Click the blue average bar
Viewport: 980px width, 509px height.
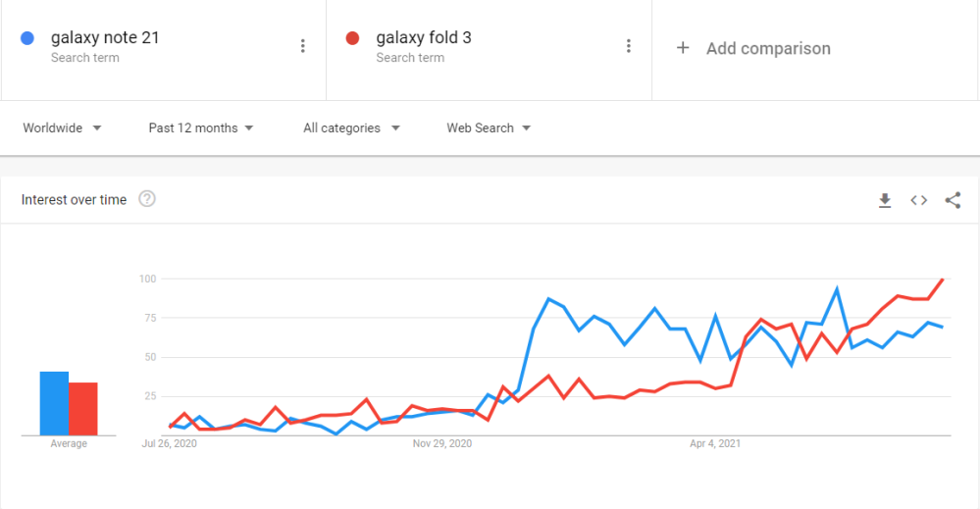click(x=54, y=403)
